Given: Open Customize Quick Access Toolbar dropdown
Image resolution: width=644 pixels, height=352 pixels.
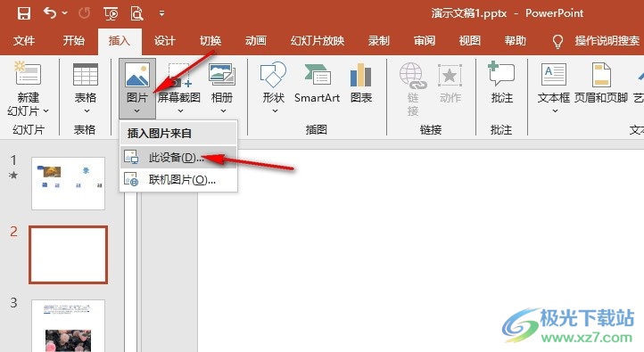Looking at the screenshot, I should point(161,14).
